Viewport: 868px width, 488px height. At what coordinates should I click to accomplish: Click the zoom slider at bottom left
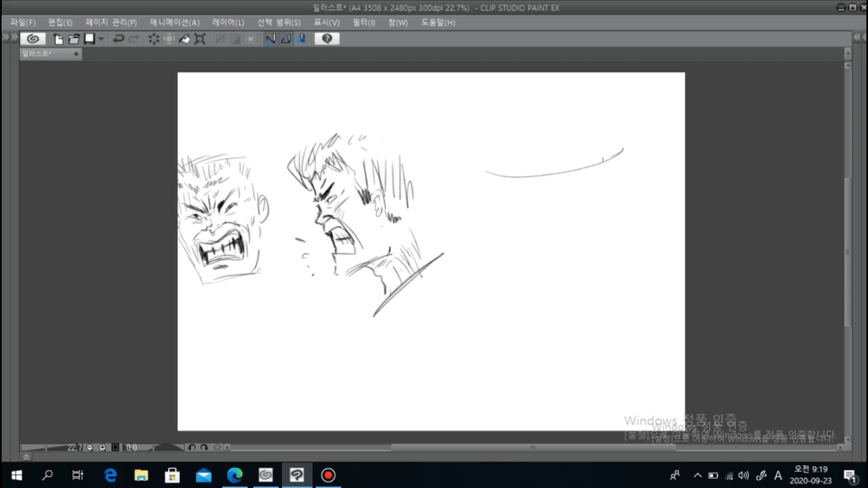pyautogui.click(x=43, y=447)
